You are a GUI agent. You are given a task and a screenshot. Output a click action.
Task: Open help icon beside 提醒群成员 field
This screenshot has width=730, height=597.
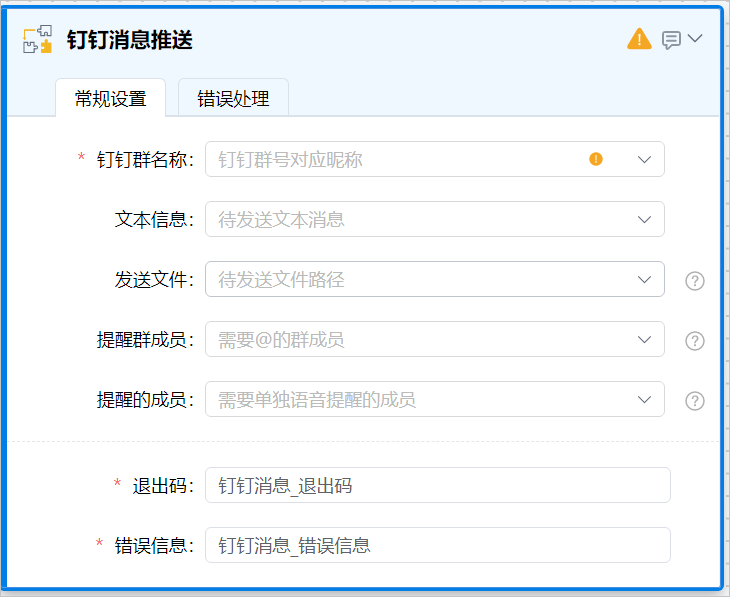pos(695,341)
